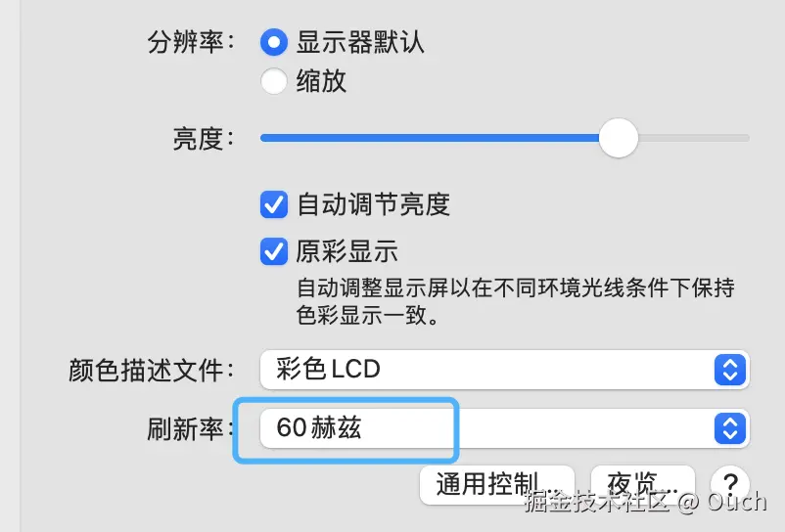The width and height of the screenshot is (785, 532).
Task: Open the 通用控制 settings button
Action: (x=496, y=485)
